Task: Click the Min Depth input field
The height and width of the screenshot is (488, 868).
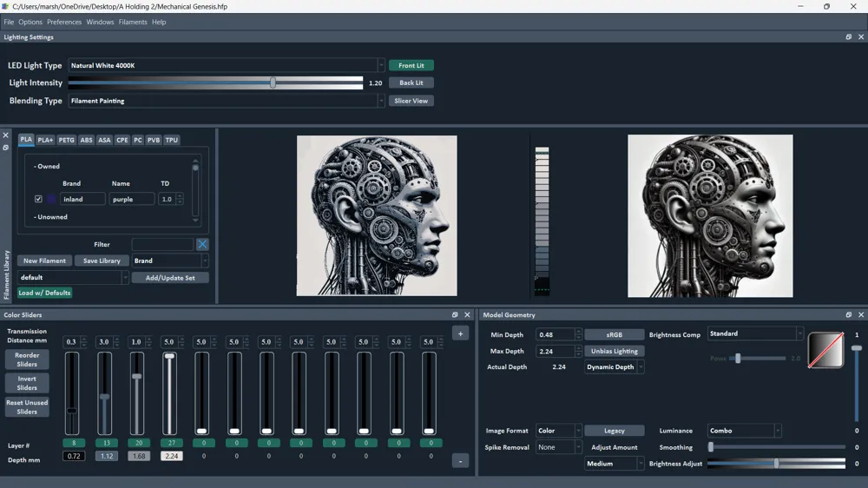Action: pos(554,334)
